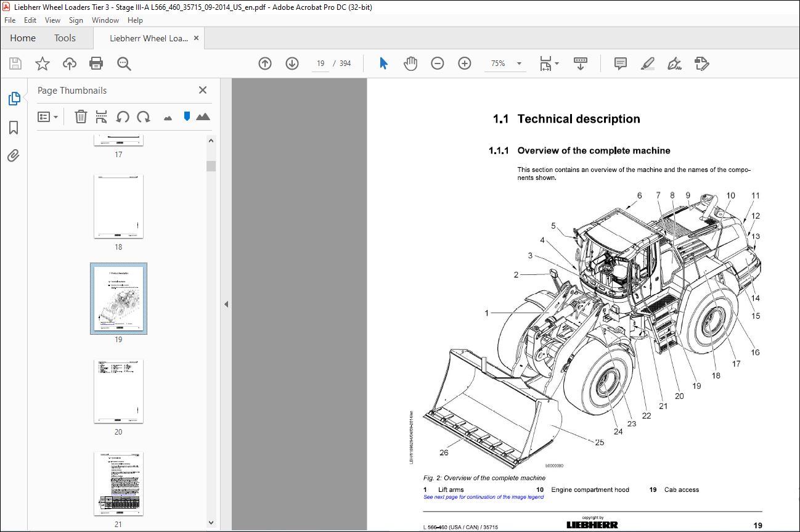Open the Window menu
The image size is (800, 532).
tap(105, 20)
